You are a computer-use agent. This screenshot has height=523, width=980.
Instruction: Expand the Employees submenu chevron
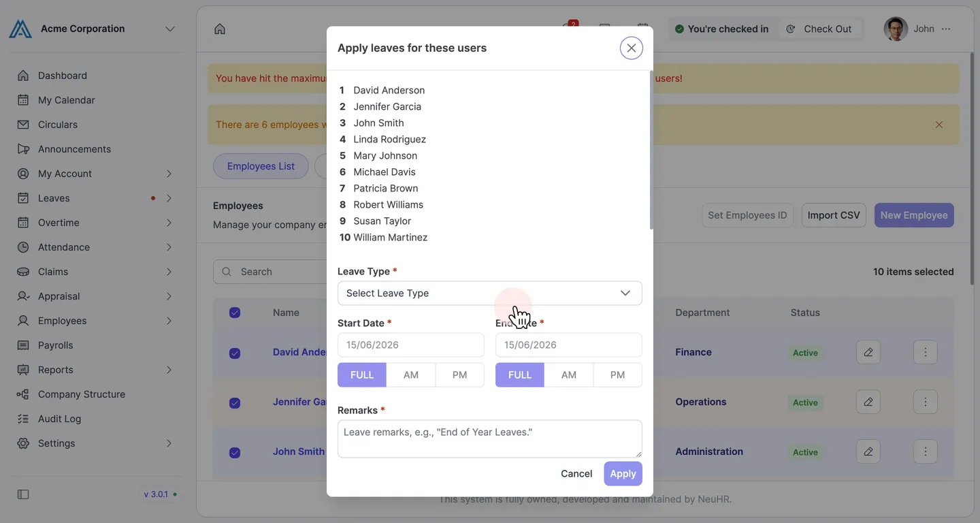(169, 321)
